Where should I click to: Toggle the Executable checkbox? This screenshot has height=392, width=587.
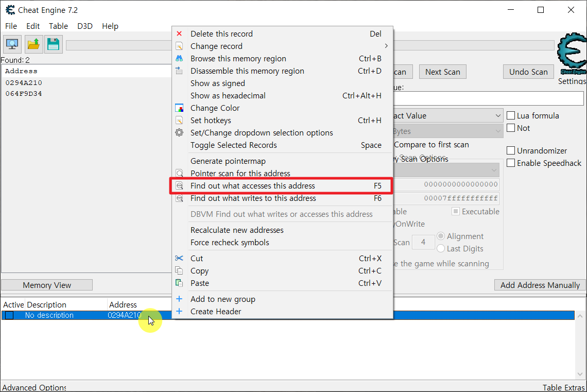[x=456, y=212]
